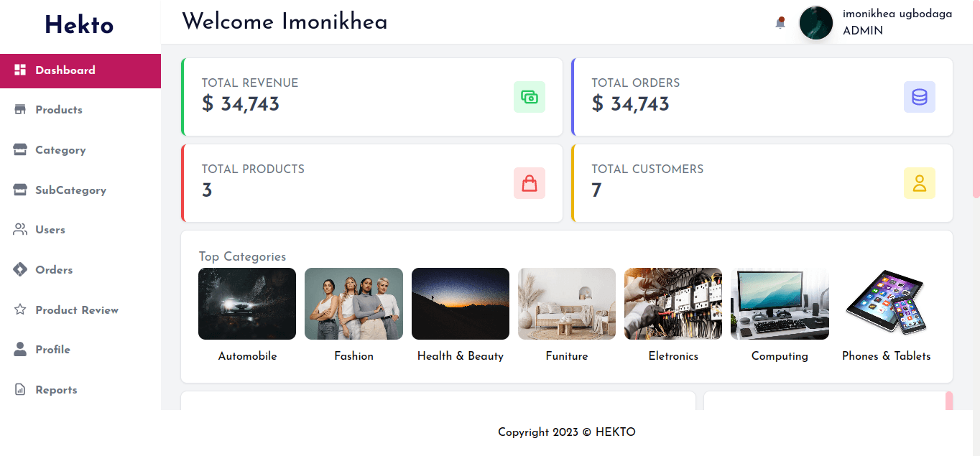Click the Total Orders database icon
This screenshot has height=456, width=980.
[x=919, y=97]
